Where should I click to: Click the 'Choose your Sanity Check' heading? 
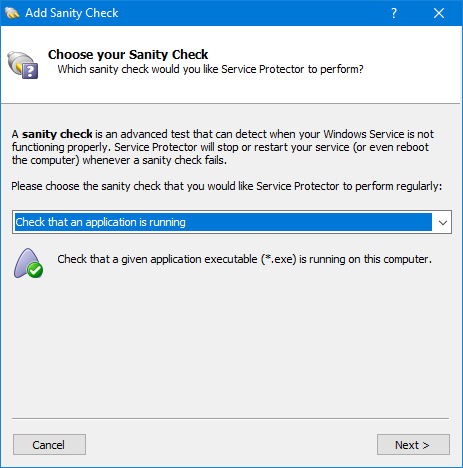tap(128, 55)
